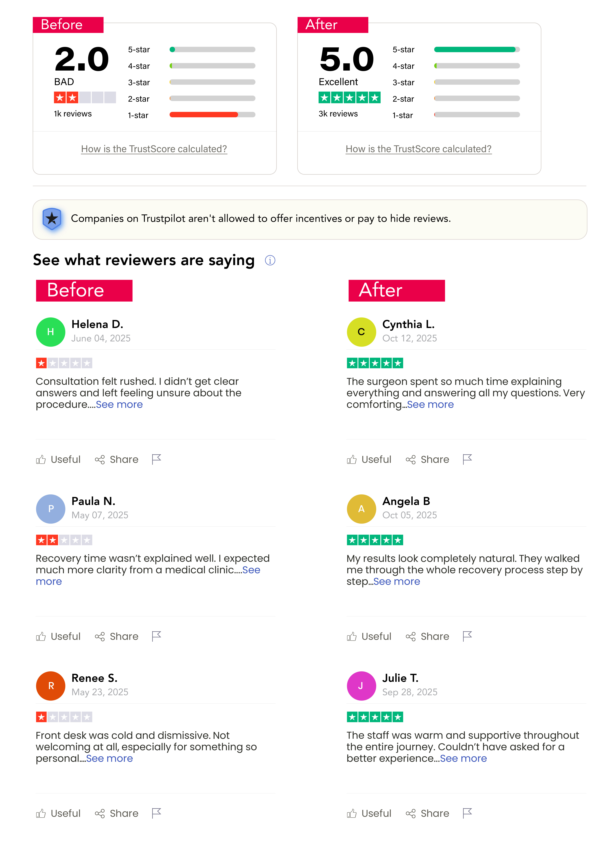Viewport: 616px width, 846px height.
Task: Flag Cynthia L.'s review
Action: (467, 459)
